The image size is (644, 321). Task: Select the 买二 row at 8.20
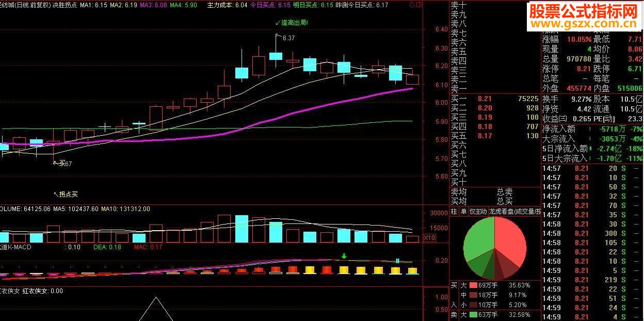tap(495, 108)
